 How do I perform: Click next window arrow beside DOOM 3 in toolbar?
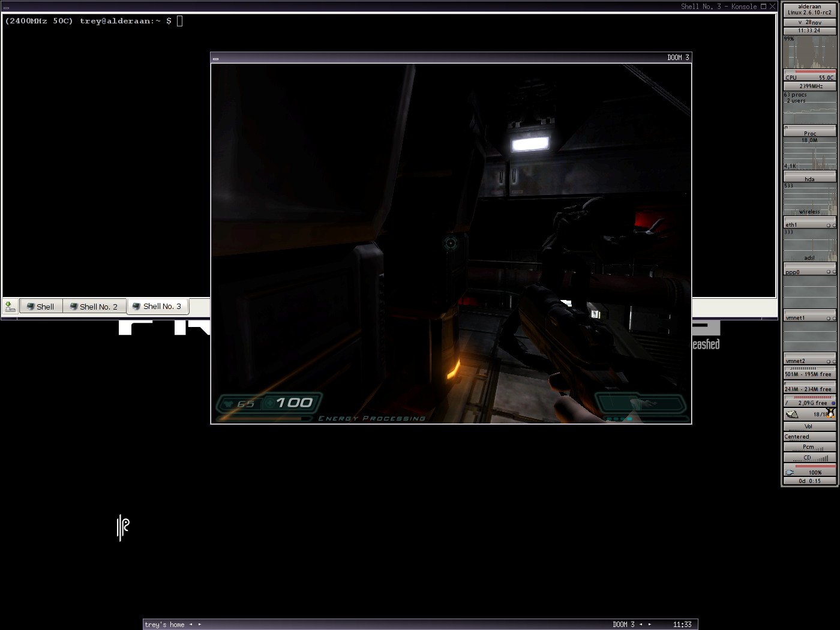pos(650,625)
